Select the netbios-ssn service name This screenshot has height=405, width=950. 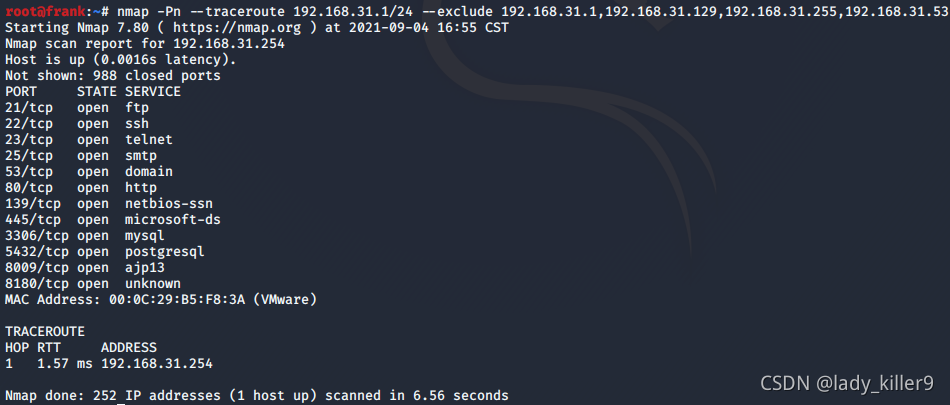[169, 203]
